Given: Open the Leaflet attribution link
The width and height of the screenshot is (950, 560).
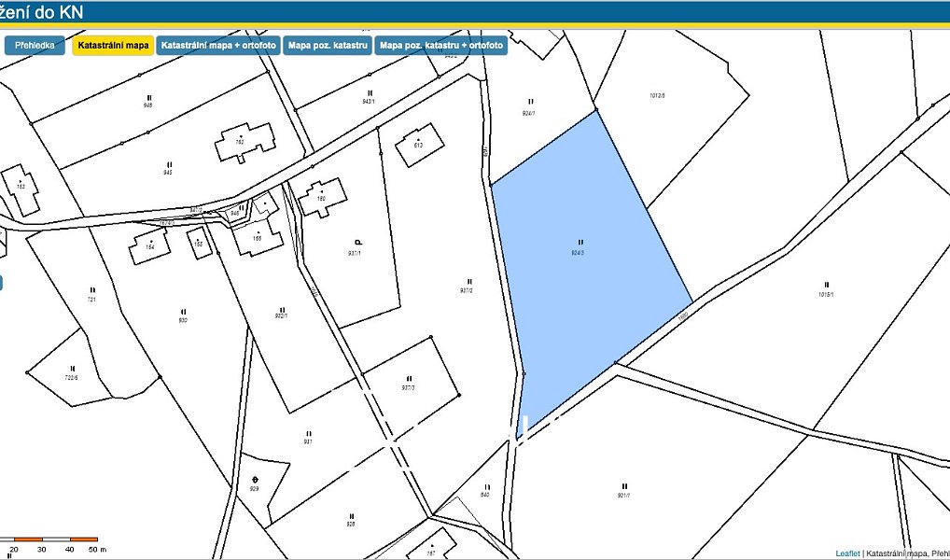Looking at the screenshot, I should tap(847, 553).
